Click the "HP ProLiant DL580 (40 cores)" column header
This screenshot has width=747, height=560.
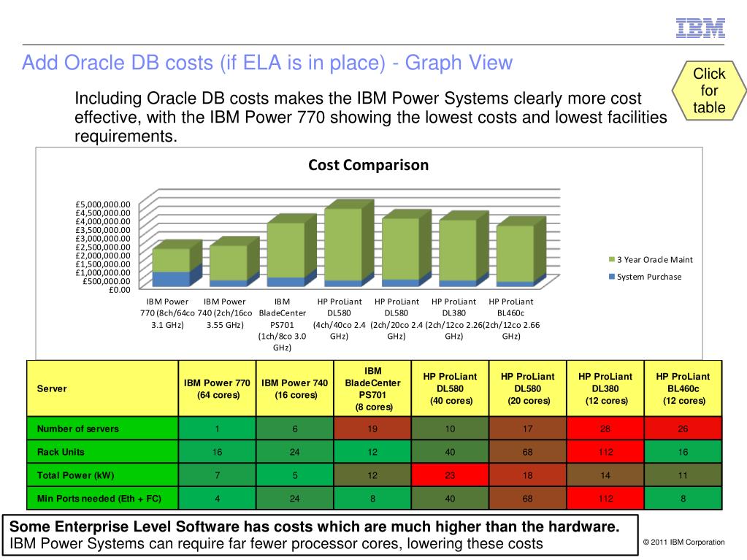click(x=451, y=388)
